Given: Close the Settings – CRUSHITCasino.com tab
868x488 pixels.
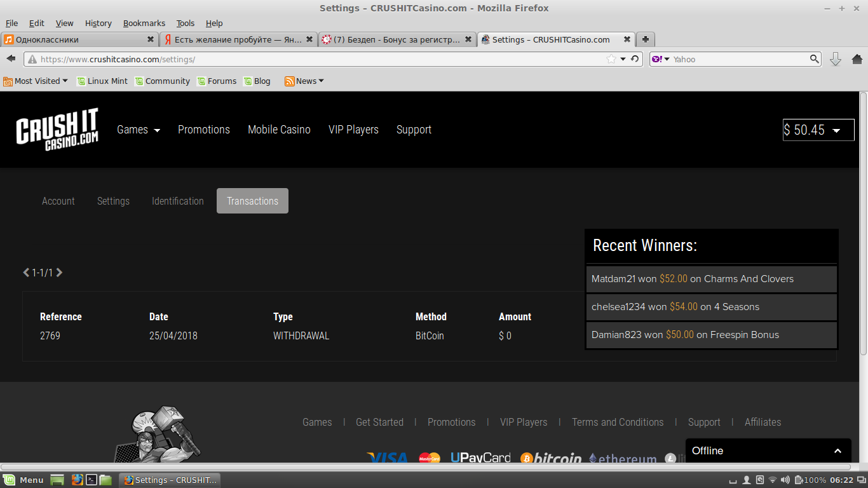Looking at the screenshot, I should point(627,39).
